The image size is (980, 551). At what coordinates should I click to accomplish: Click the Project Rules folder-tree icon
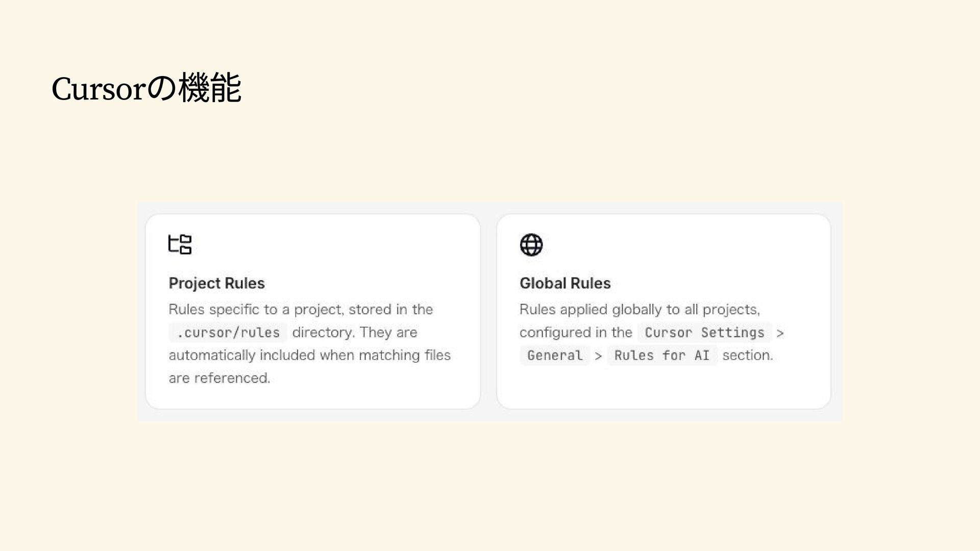point(180,244)
